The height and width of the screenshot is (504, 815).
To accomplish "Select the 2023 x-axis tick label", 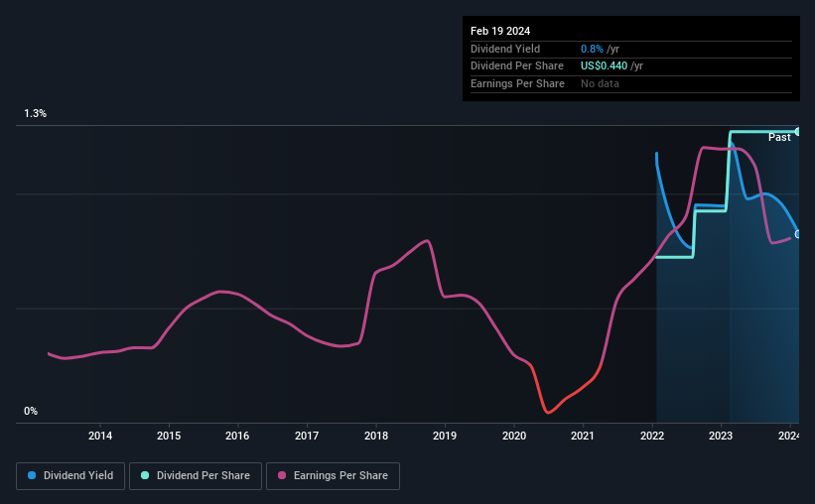I will pyautogui.click(x=721, y=436).
